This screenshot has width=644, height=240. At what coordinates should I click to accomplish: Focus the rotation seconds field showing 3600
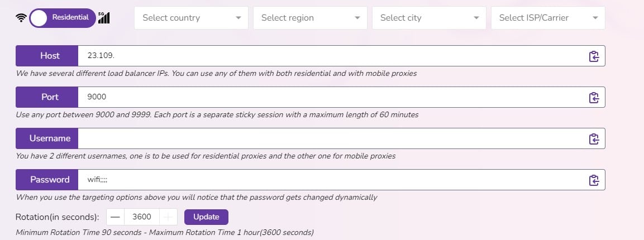point(142,217)
